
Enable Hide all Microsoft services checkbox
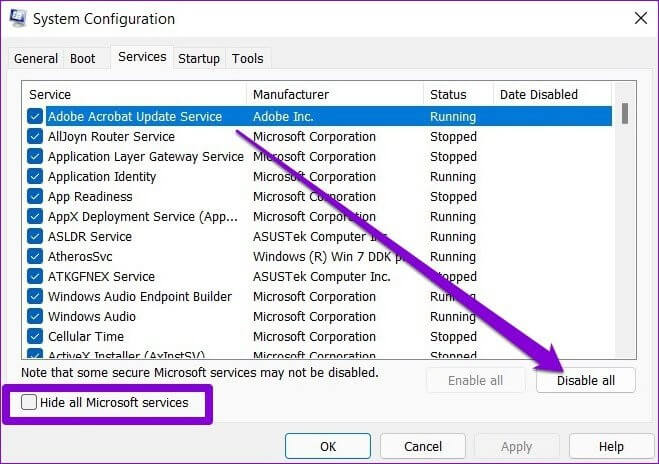pyautogui.click(x=29, y=402)
